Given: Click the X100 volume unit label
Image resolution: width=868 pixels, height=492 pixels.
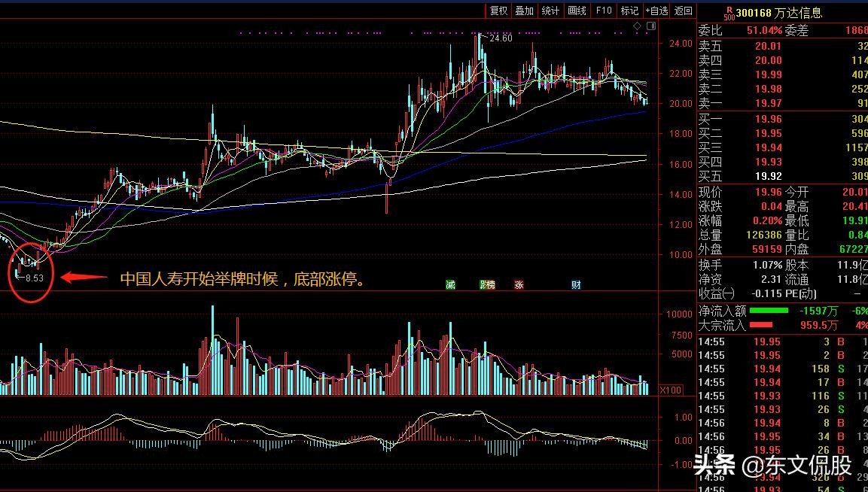Looking at the screenshot, I should (x=670, y=390).
